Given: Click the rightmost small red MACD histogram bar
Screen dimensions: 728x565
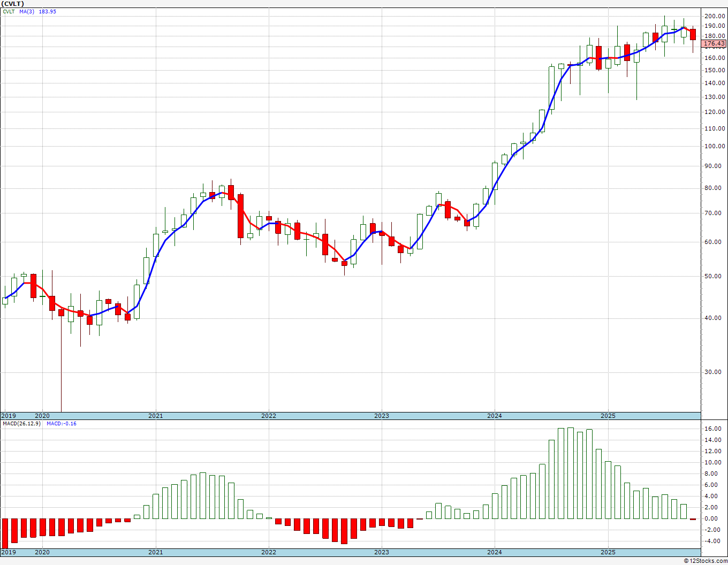Looking at the screenshot, I should coord(693,519).
